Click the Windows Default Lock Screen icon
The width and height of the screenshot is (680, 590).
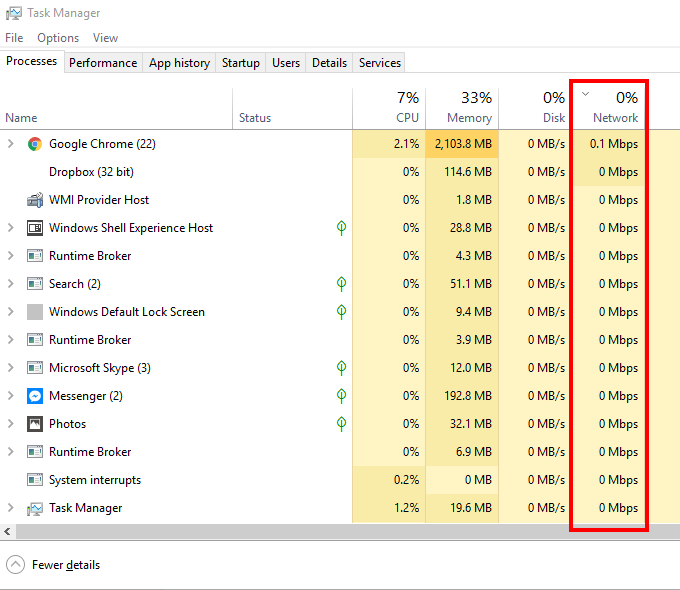tap(35, 312)
